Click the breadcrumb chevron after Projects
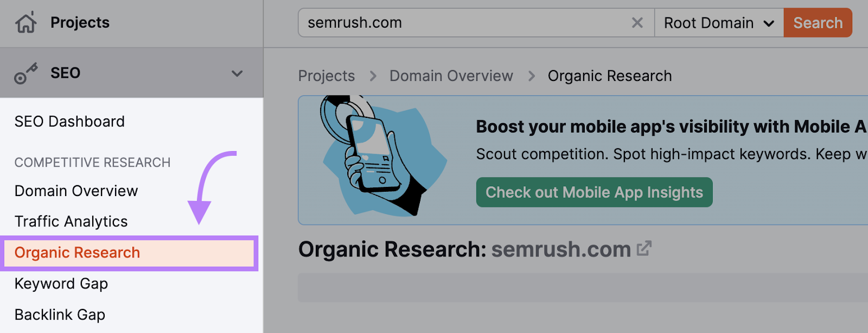 tap(372, 76)
